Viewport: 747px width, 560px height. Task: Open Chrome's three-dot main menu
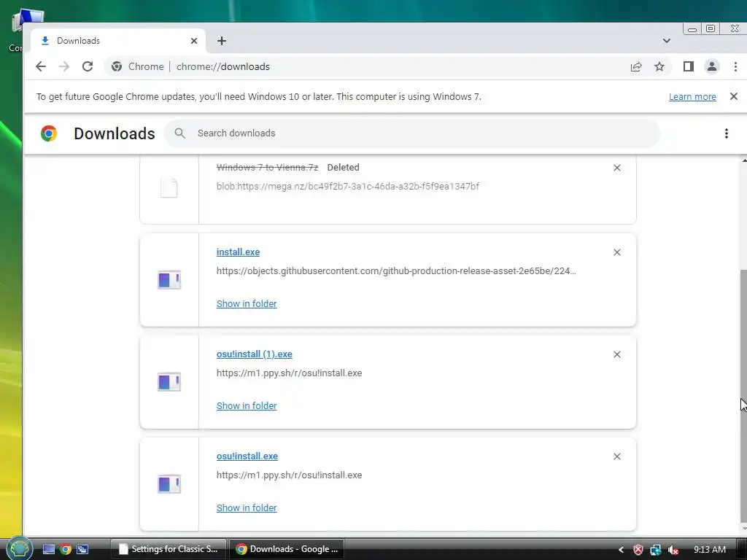(x=735, y=66)
